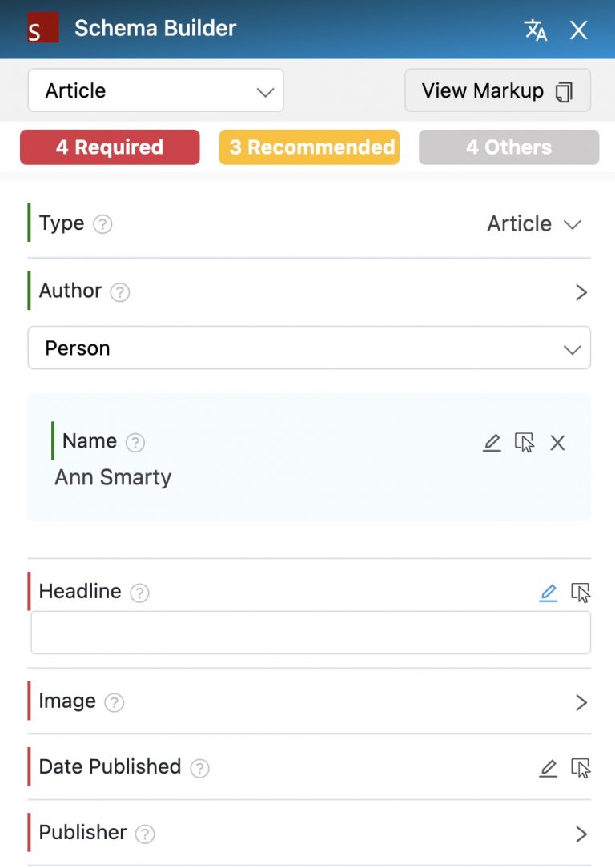Screen dimensions: 615x868
Task: Expand the Publisher property
Action: [582, 834]
